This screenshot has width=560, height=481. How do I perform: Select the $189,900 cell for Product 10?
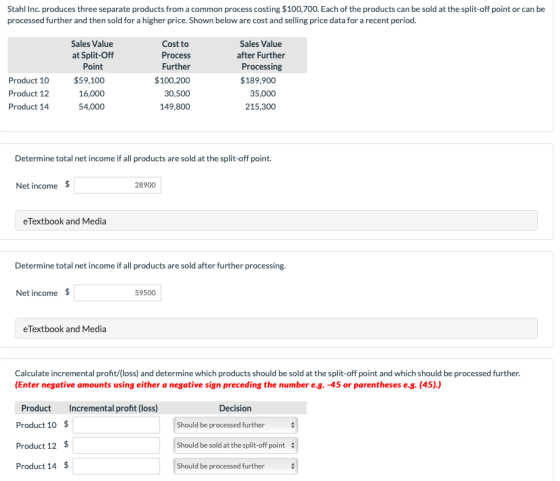[258, 80]
